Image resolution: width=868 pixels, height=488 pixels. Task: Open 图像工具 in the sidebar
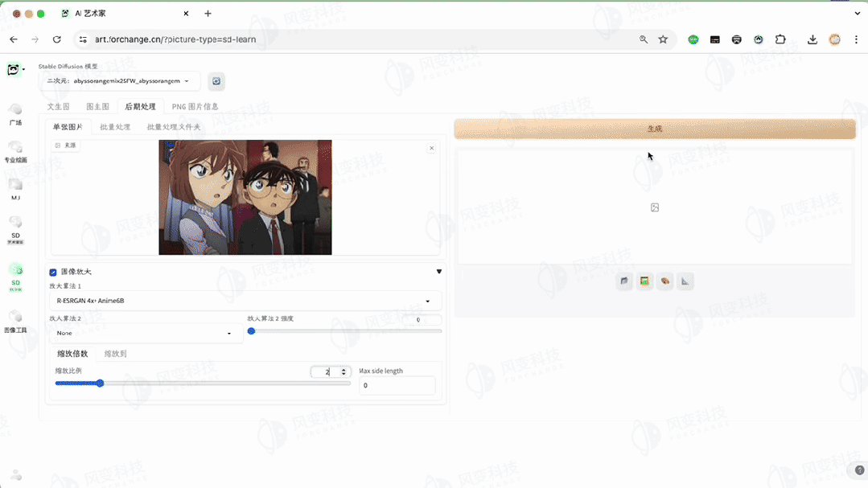coord(15,322)
